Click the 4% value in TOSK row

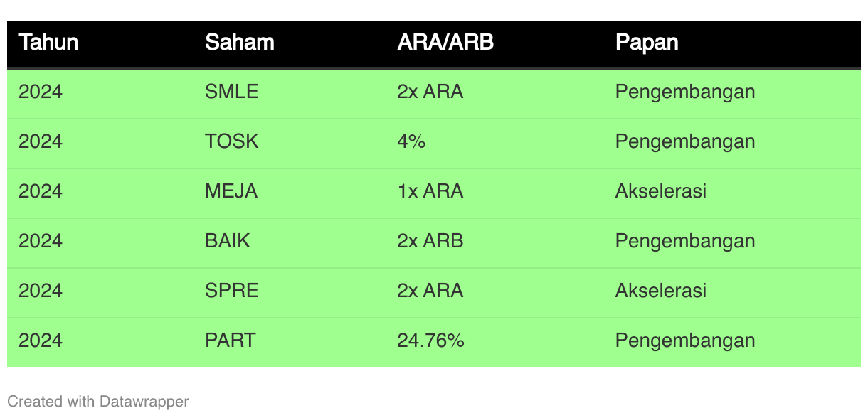(x=411, y=141)
